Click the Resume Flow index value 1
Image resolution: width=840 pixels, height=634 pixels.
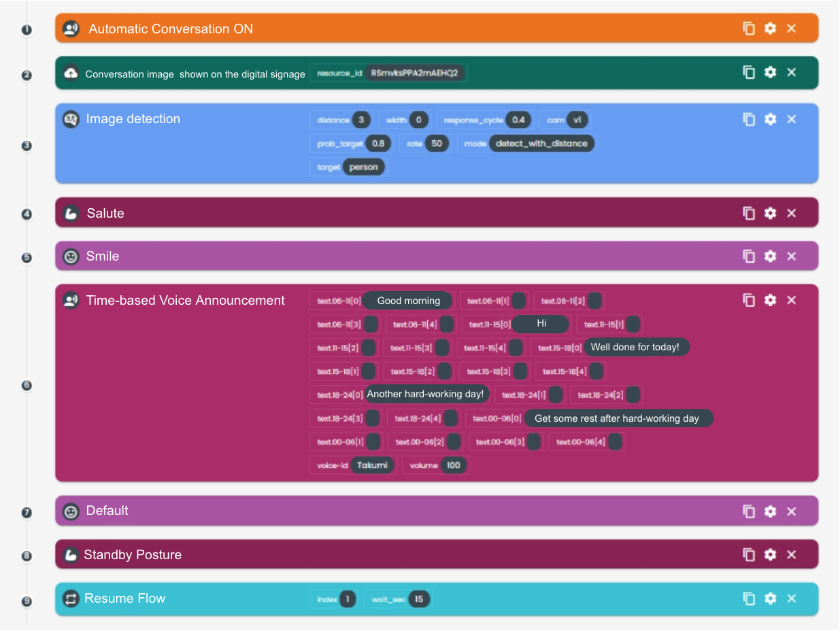pos(347,599)
